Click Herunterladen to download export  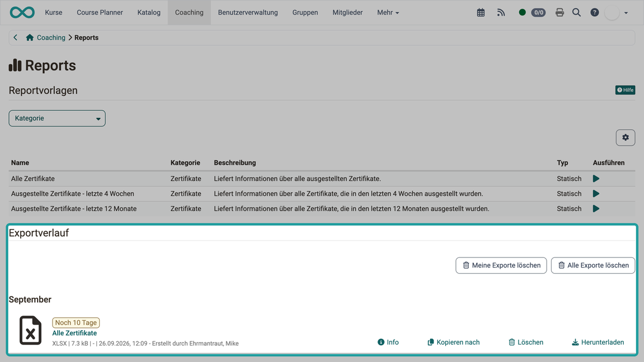coord(598,342)
